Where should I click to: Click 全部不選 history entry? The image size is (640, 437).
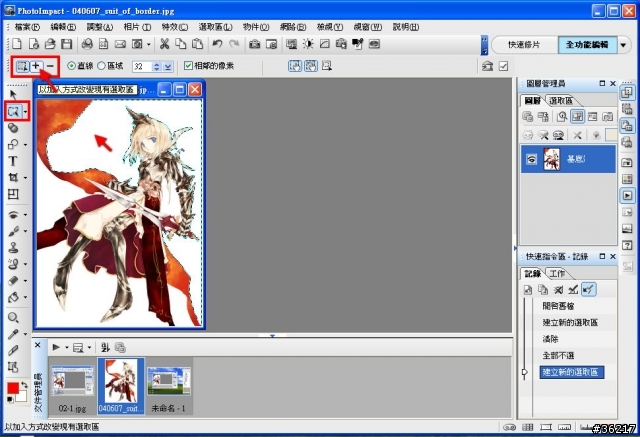point(558,355)
